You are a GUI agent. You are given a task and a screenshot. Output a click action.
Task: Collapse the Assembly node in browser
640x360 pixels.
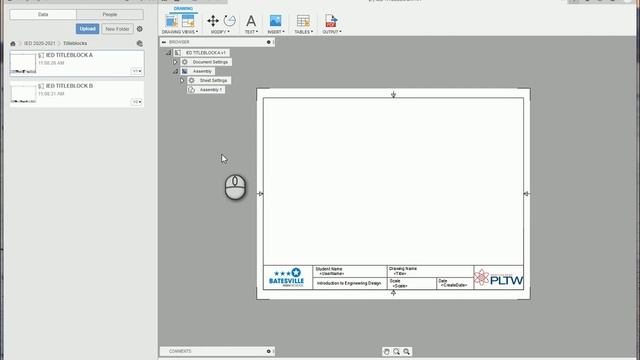click(175, 71)
